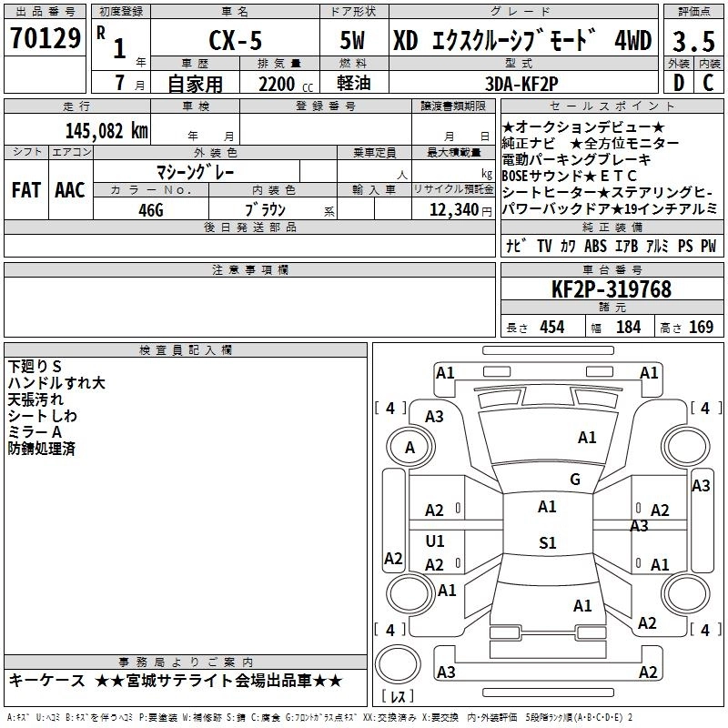Select the G windshield mark on the car diagram

pos(574,480)
